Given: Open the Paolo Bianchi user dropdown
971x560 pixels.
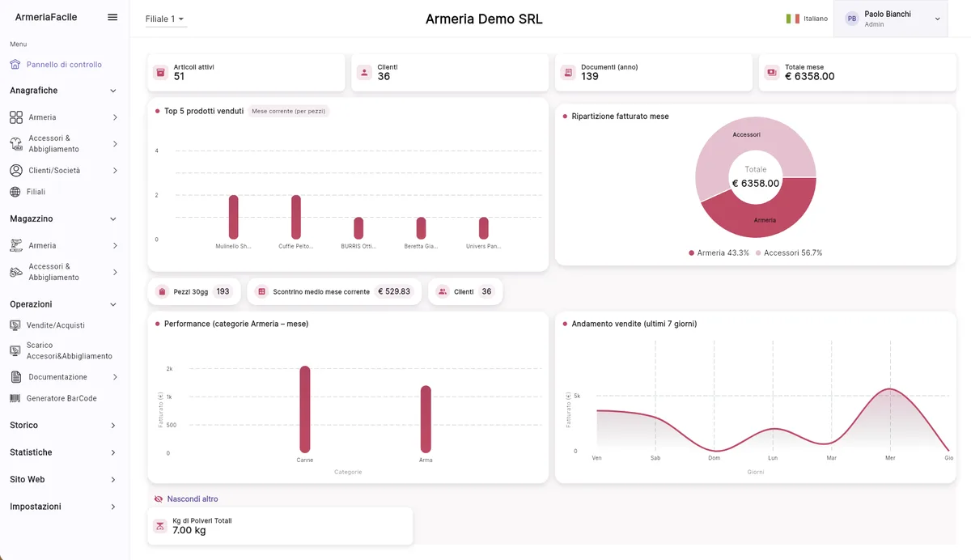Looking at the screenshot, I should point(890,19).
